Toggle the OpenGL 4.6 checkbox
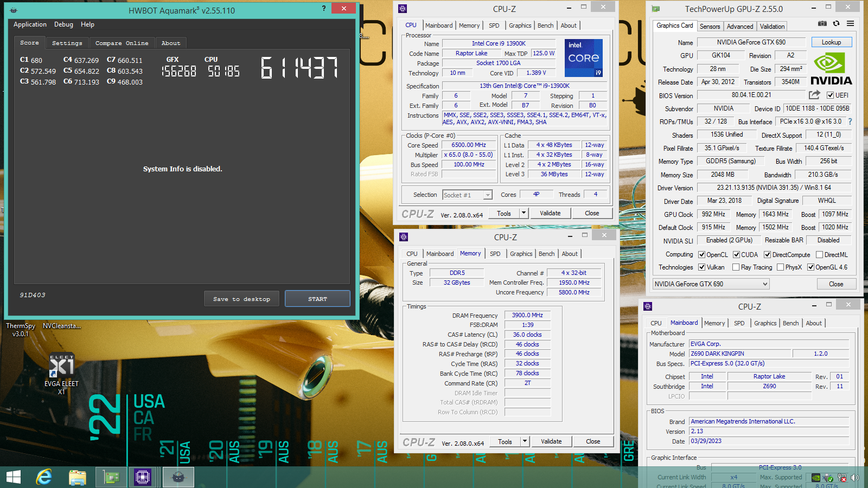The height and width of the screenshot is (488, 868). click(x=810, y=267)
